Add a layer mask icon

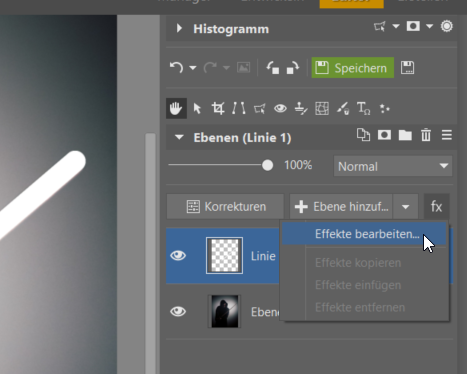click(384, 135)
